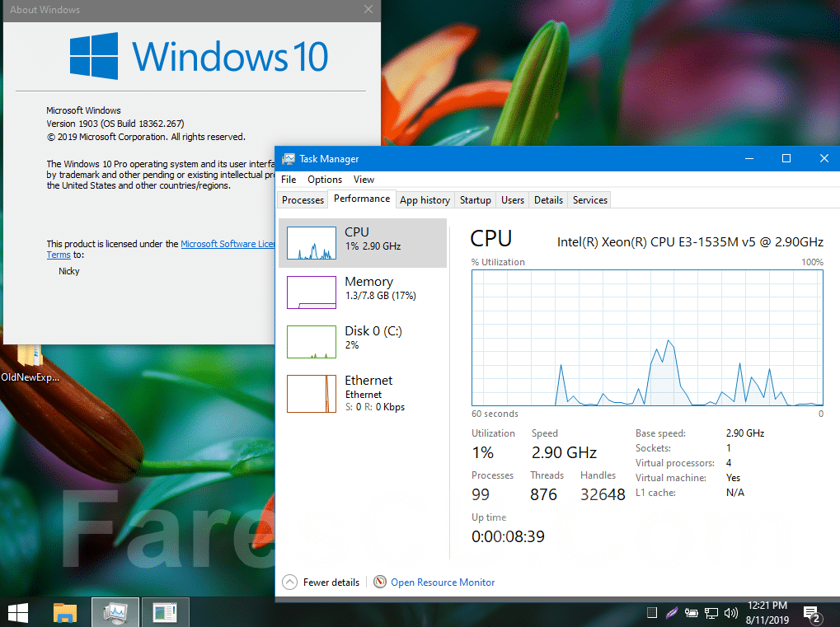Open File Explorer from the taskbar
Screen dimensions: 840x627
(65, 612)
